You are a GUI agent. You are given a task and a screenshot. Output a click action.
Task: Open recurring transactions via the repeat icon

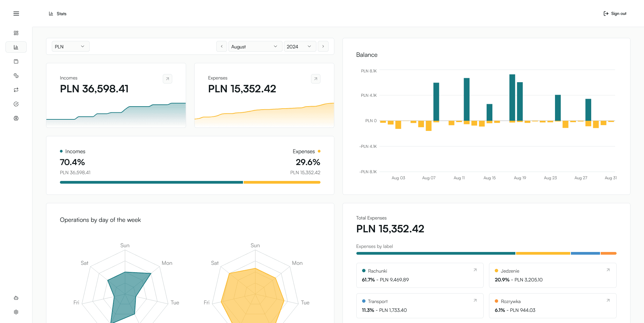coord(16,90)
